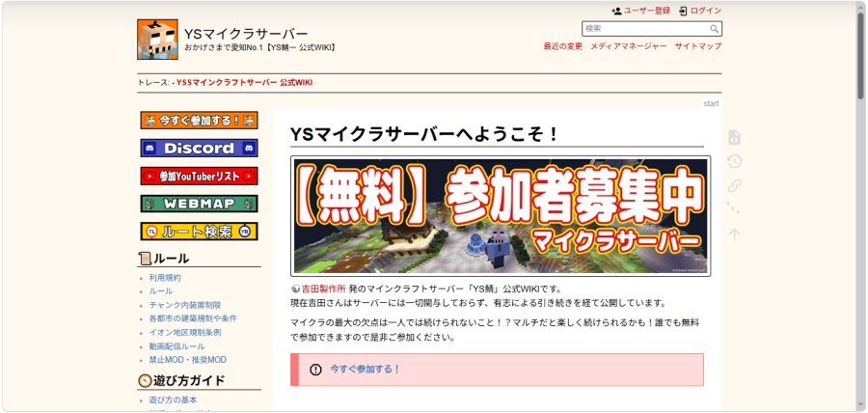Open サイトマップ menu item
The width and height of the screenshot is (868, 413).
click(698, 46)
